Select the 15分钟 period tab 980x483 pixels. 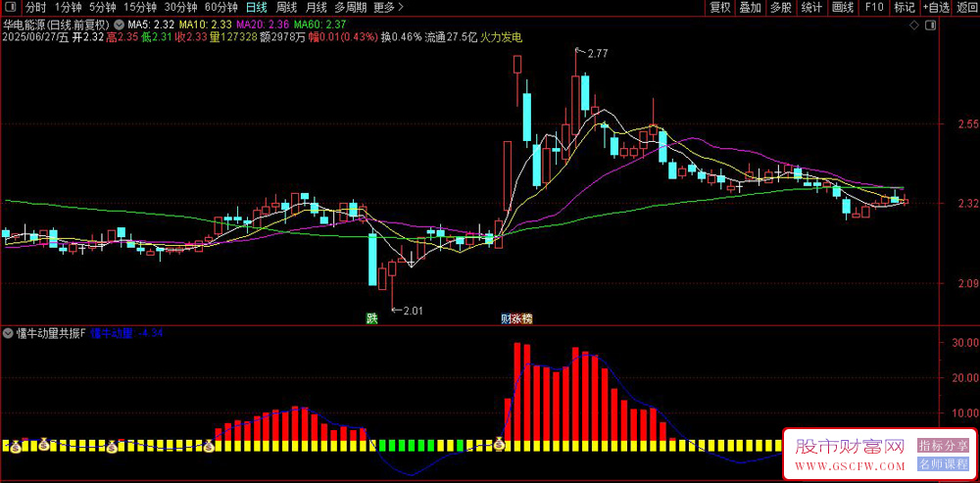pyautogui.click(x=139, y=8)
